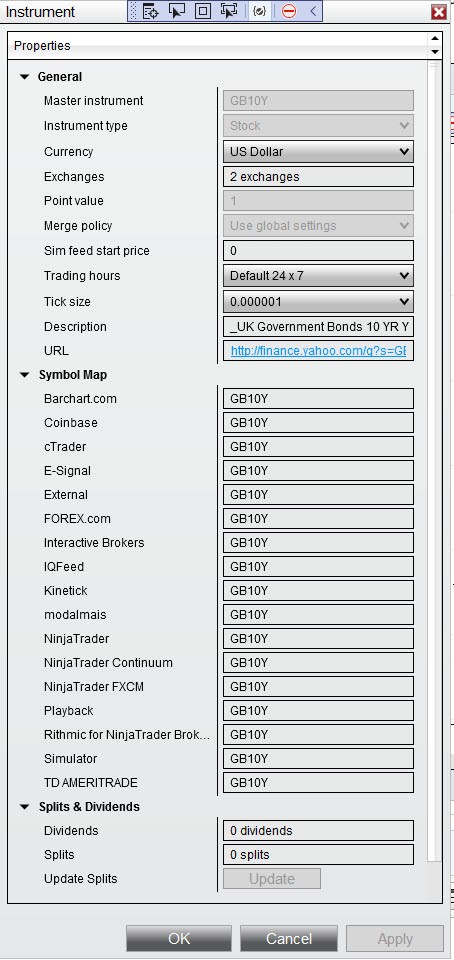Click the TD AMERITRADE symbol field
454x960 pixels.
coord(318,782)
